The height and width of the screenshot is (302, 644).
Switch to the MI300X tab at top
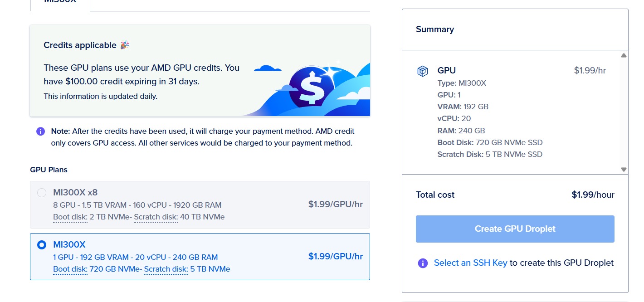[60, 2]
